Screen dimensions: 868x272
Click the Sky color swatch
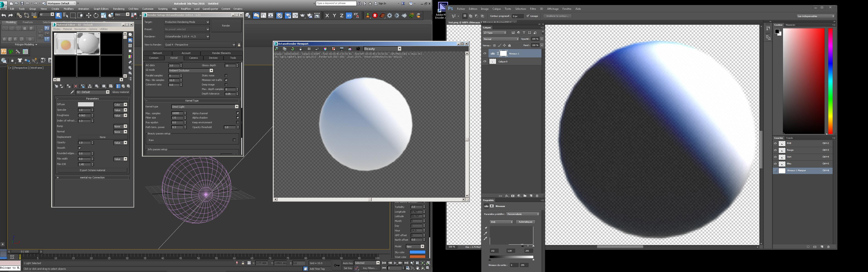pos(417,252)
